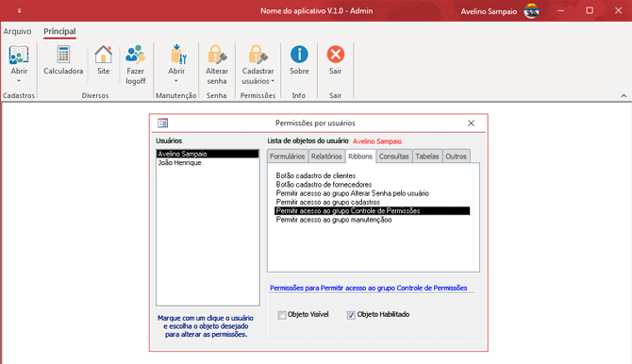Switch to the Consultas tab
632x364 pixels.
[x=393, y=157]
